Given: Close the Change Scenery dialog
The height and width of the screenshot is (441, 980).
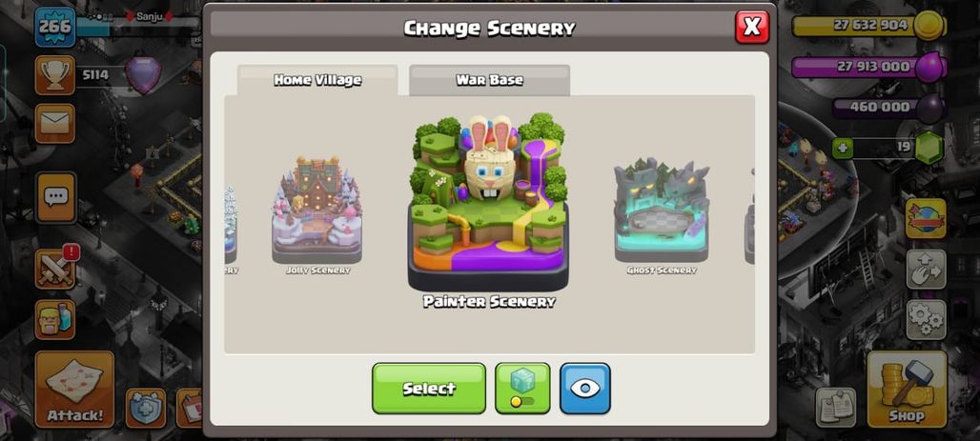Looking at the screenshot, I should point(752,27).
